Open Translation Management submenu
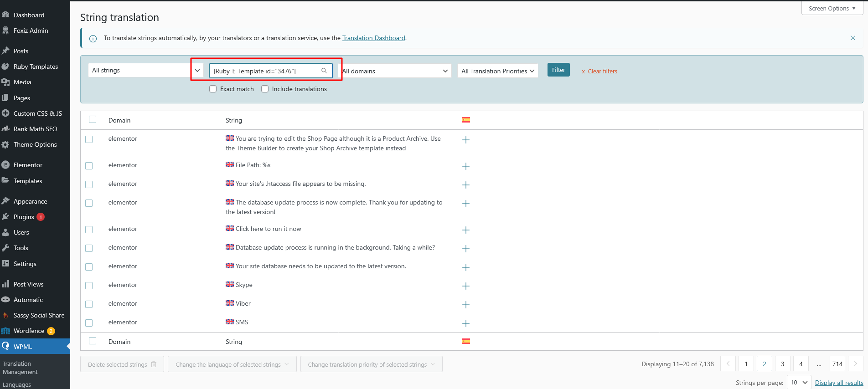Viewport: 868px width, 389px height. tap(20, 368)
